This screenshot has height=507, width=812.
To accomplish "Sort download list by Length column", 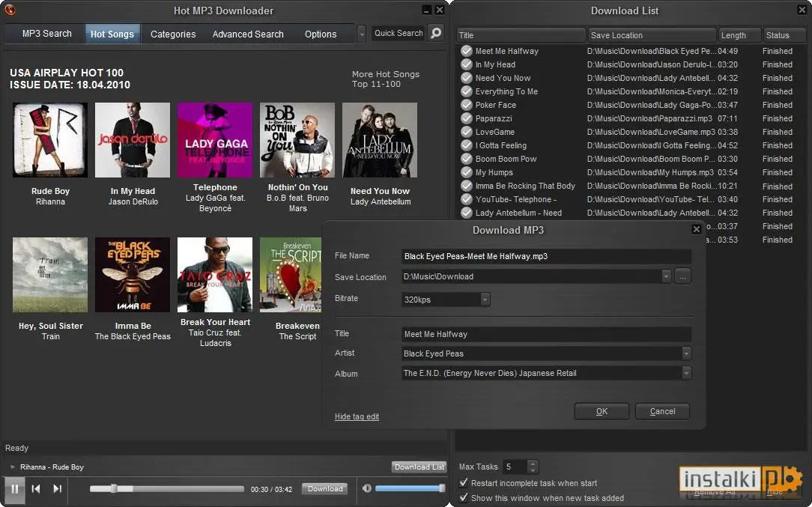I will (x=739, y=35).
